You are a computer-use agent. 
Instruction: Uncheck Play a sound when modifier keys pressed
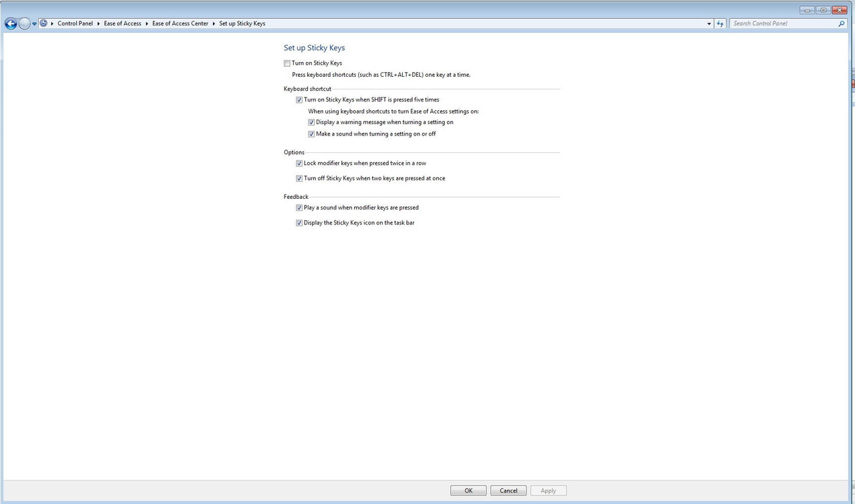click(299, 208)
